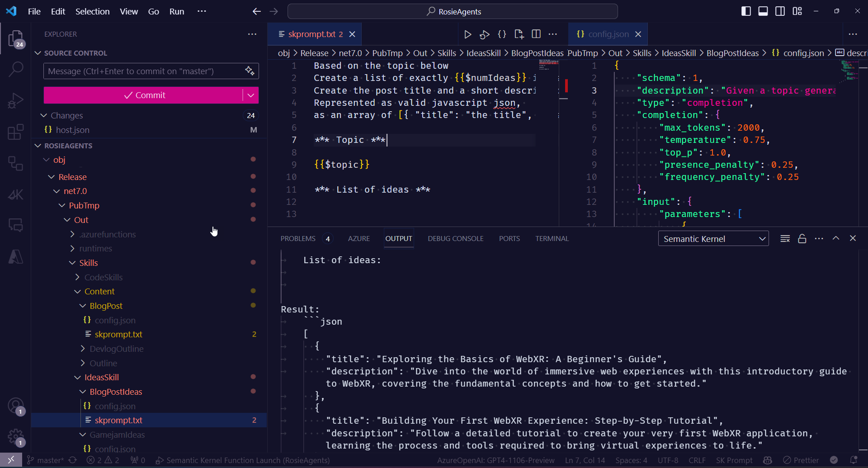Click the RosieAgents command center search
The image size is (868, 468).
pyautogui.click(x=453, y=11)
